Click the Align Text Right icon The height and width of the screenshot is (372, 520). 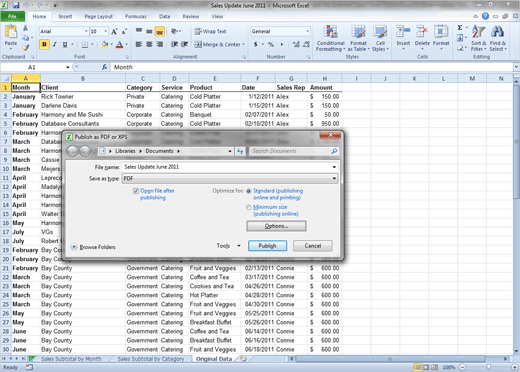pyautogui.click(x=160, y=44)
